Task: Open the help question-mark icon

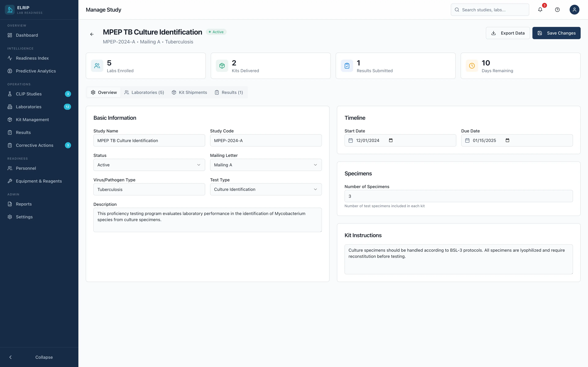Action: [x=557, y=10]
